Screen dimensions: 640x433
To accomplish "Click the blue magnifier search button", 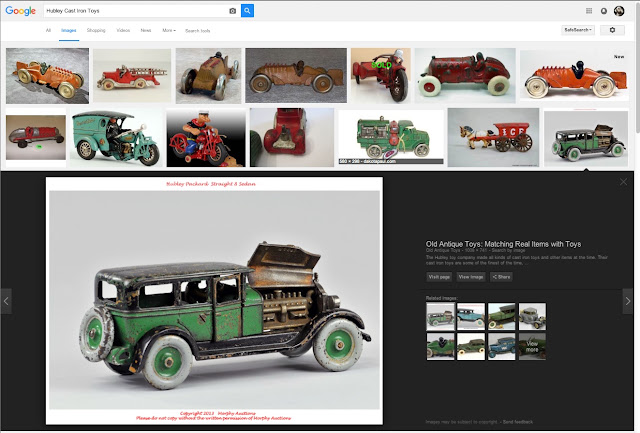I will point(247,11).
